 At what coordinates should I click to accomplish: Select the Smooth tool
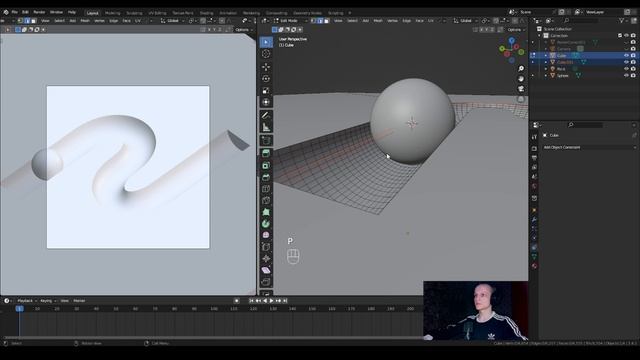pyautogui.click(x=266, y=235)
